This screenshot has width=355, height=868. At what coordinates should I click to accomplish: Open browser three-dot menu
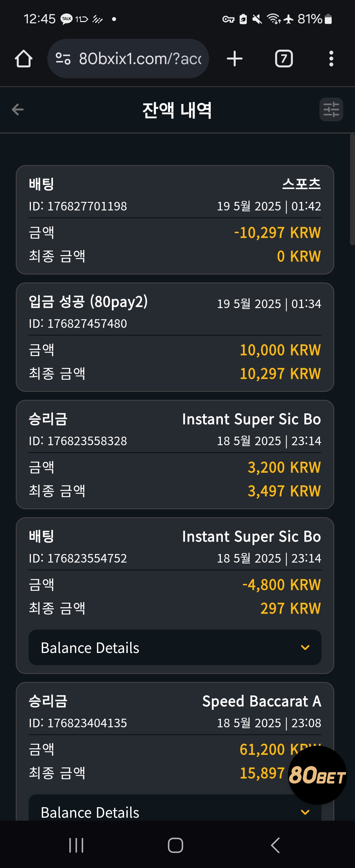point(331,59)
